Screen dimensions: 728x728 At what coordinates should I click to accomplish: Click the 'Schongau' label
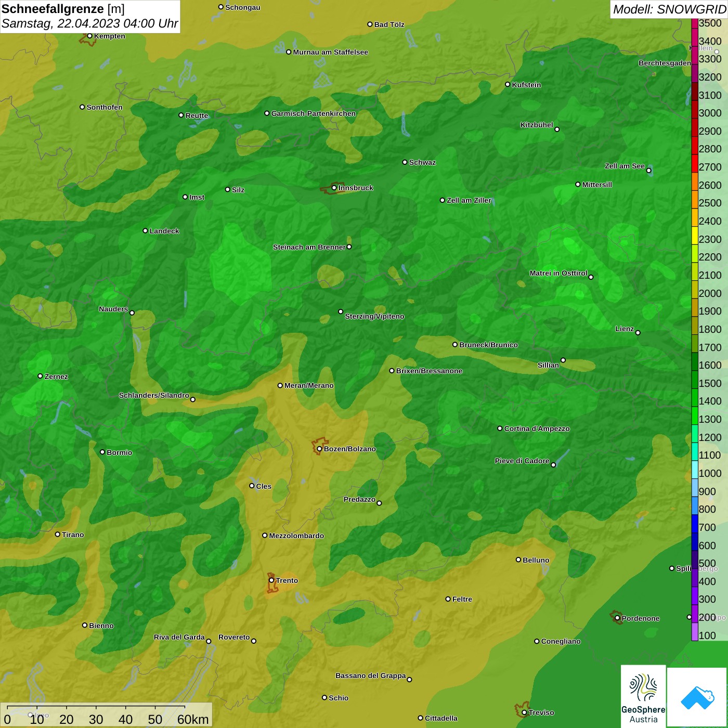tap(243, 7)
